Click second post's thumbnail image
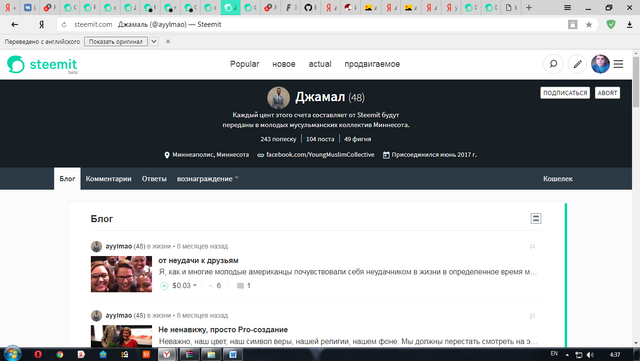Viewport: 640px width, 361px height. coord(121,336)
